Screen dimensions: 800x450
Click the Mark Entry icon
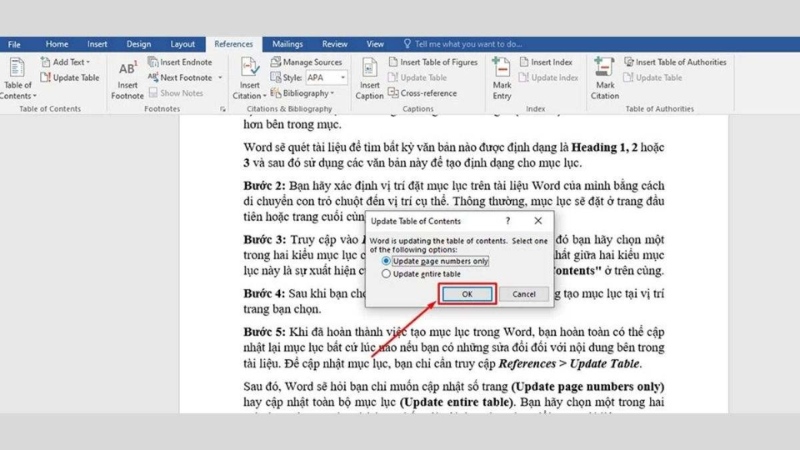pos(501,71)
